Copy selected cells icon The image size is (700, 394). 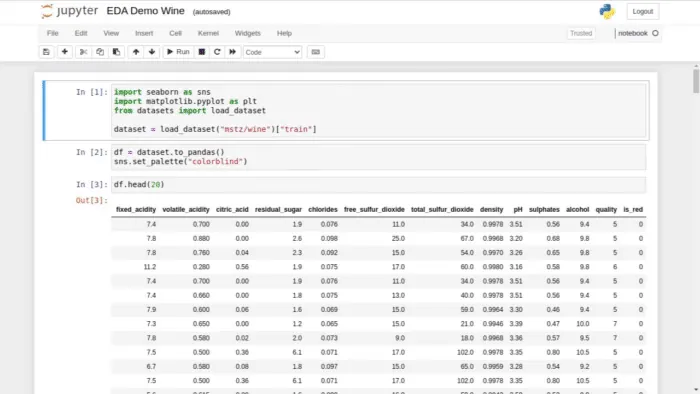[x=100, y=52]
